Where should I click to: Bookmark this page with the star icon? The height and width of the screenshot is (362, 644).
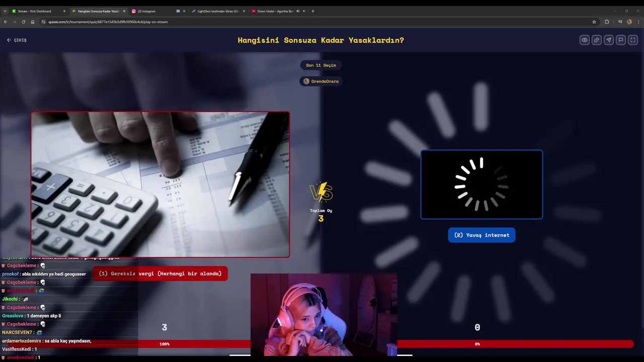pyautogui.click(x=594, y=22)
